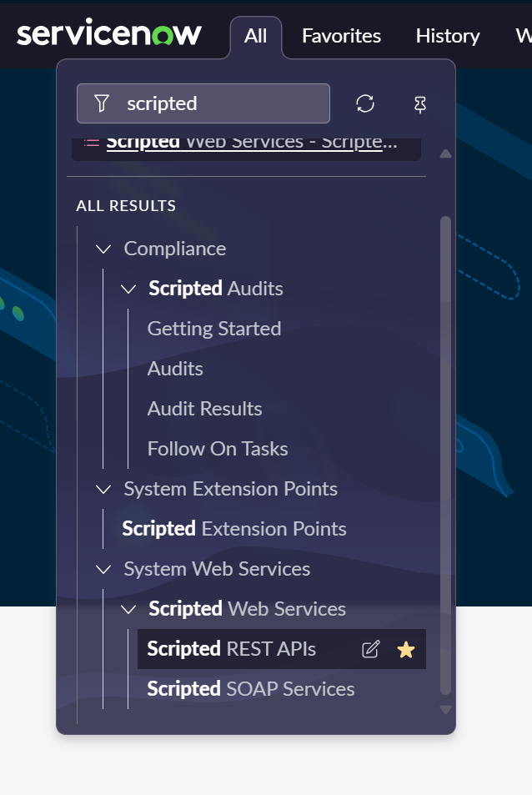This screenshot has height=795, width=532.
Task: Open the All menu tab
Action: [255, 36]
